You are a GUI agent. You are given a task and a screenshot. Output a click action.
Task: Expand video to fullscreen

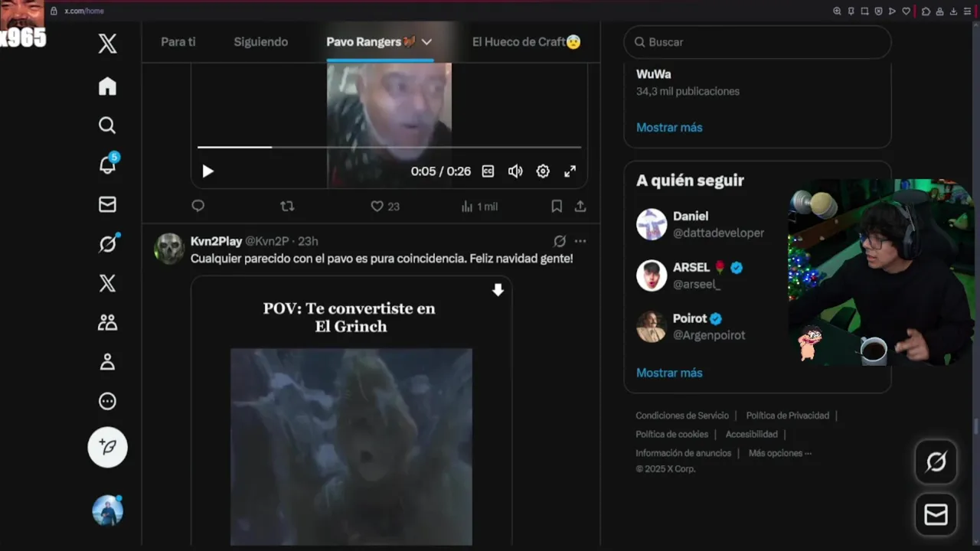pyautogui.click(x=570, y=171)
